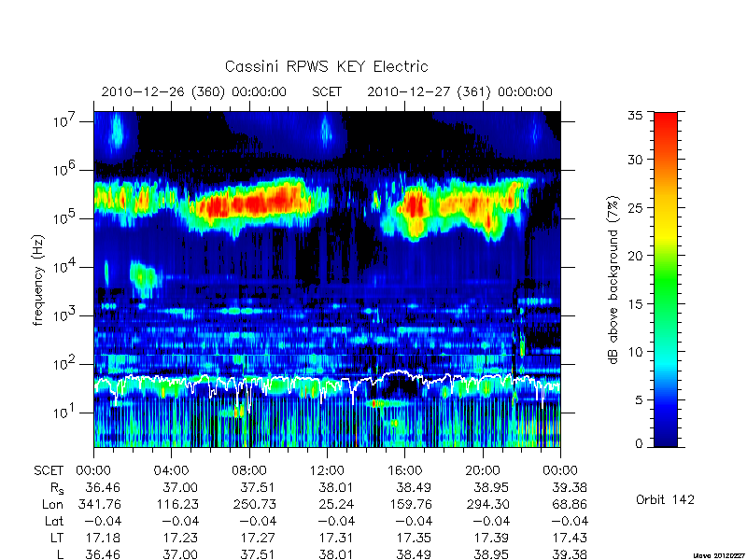Click the "SCET" row label below the plot

pyautogui.click(x=49, y=470)
